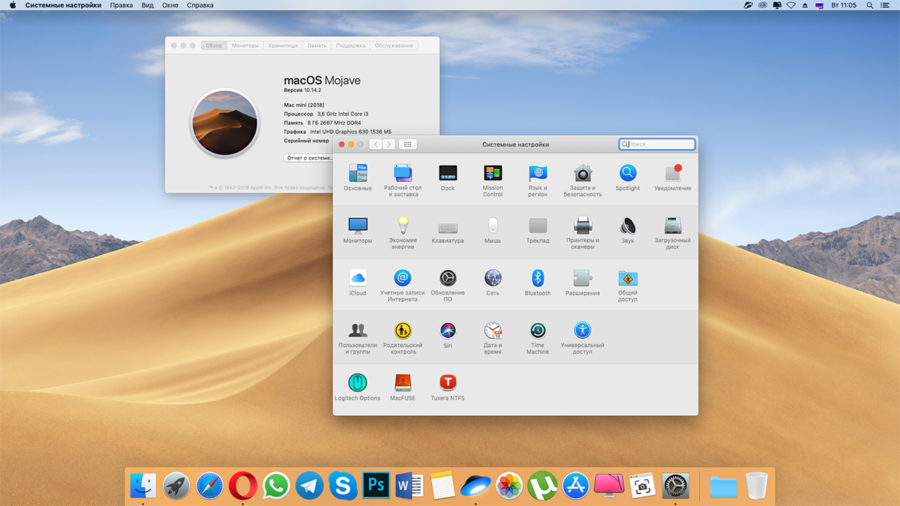The image size is (900, 506).
Task: Launch Photoshop from the Dock
Action: click(376, 486)
